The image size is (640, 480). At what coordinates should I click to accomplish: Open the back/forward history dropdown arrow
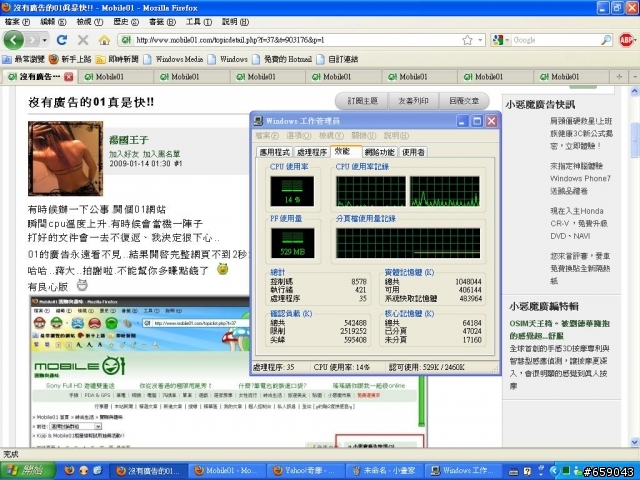tap(44, 40)
